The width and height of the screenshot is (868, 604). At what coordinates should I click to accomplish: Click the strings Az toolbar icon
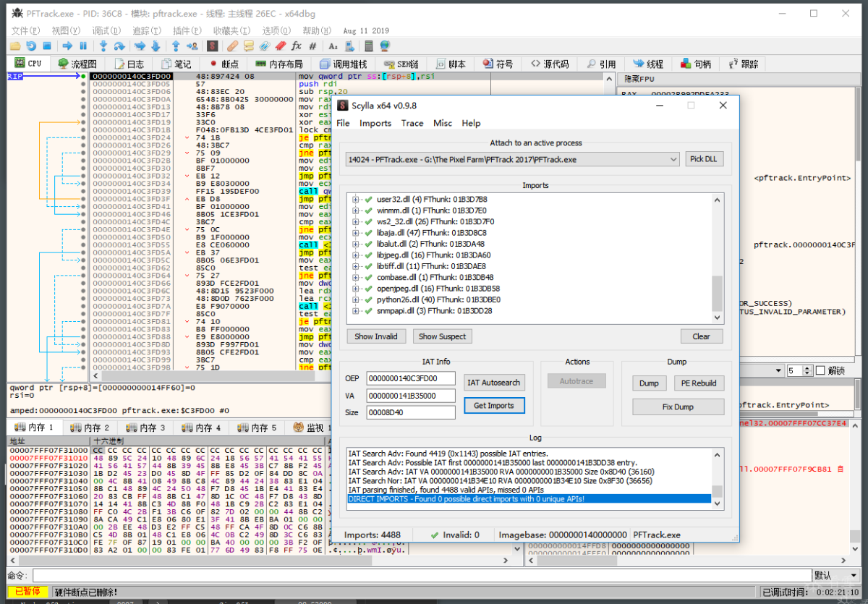pyautogui.click(x=333, y=46)
